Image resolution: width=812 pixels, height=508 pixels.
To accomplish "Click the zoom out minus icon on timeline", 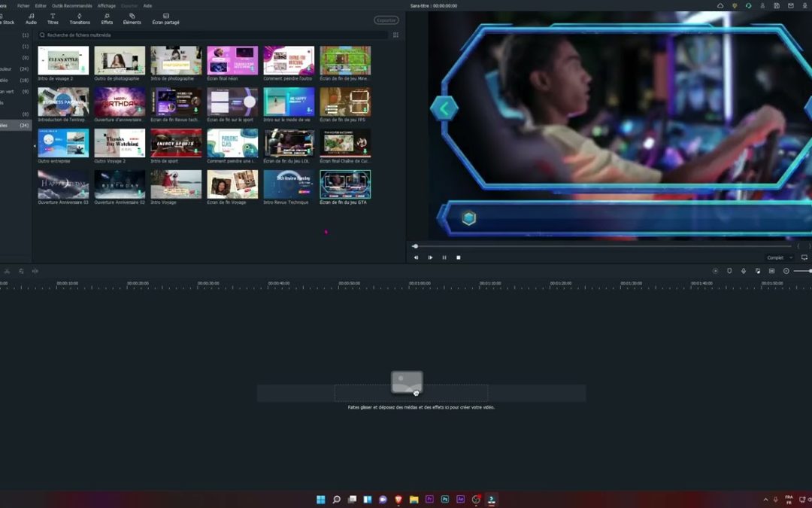I will click(x=786, y=271).
